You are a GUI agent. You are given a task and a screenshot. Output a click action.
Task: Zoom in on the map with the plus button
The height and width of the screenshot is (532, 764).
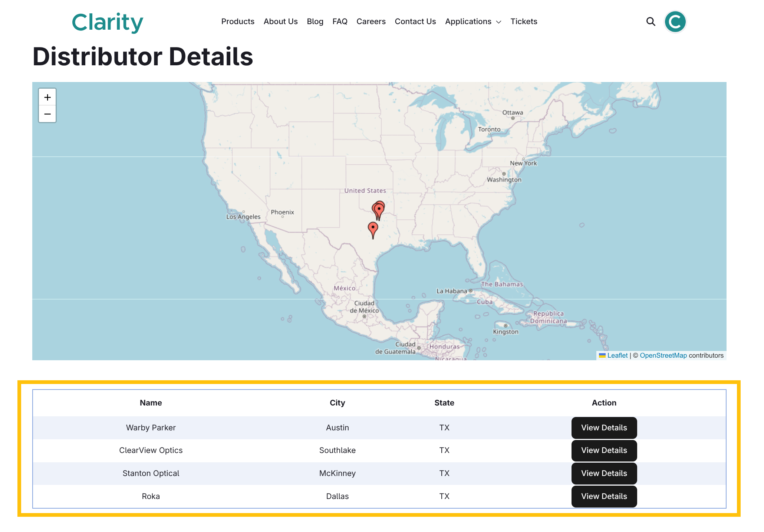coord(47,97)
